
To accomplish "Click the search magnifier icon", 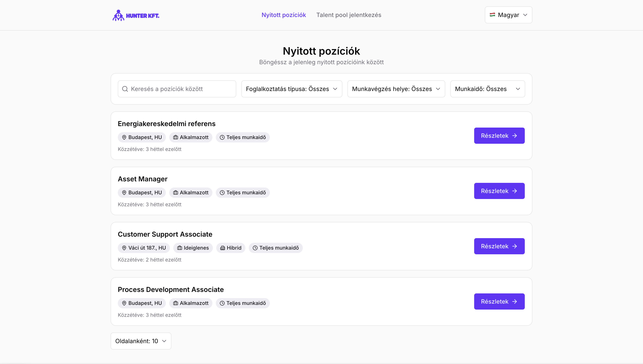I will [125, 89].
